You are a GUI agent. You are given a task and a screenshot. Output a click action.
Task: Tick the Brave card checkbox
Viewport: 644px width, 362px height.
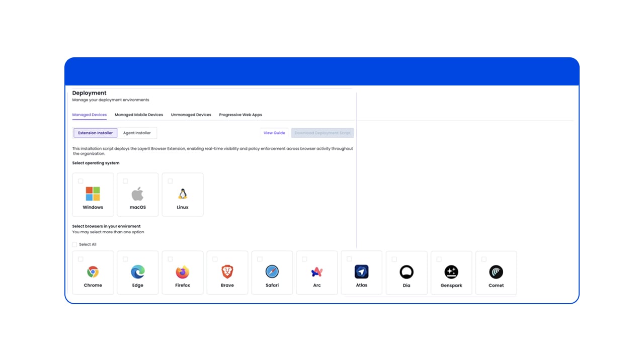pyautogui.click(x=215, y=259)
